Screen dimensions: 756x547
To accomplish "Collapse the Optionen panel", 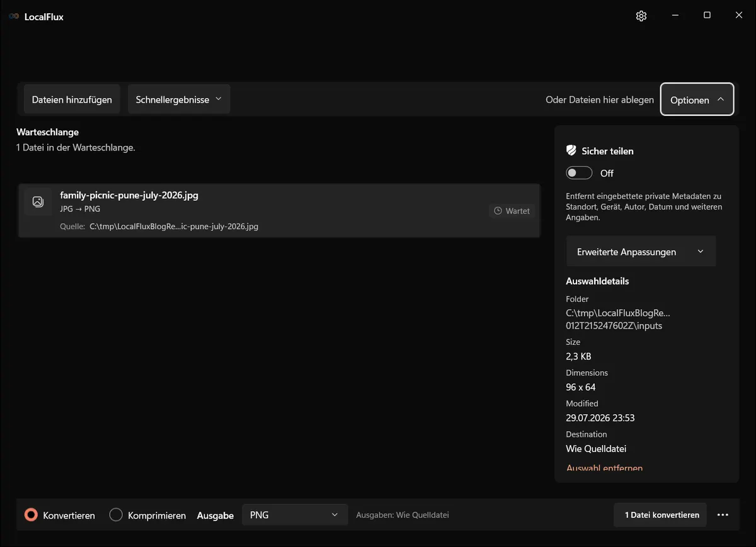I will coord(697,99).
